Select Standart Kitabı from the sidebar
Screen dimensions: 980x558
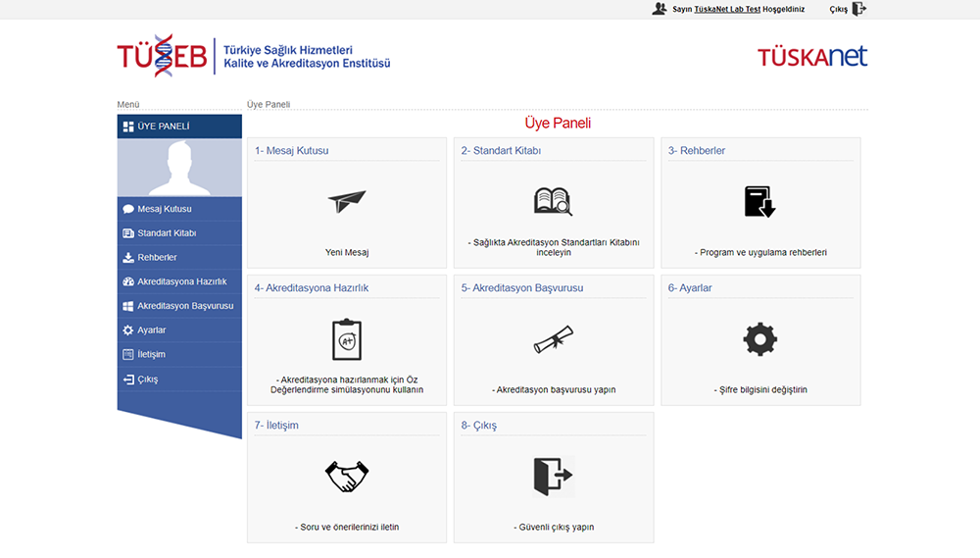[x=167, y=233]
